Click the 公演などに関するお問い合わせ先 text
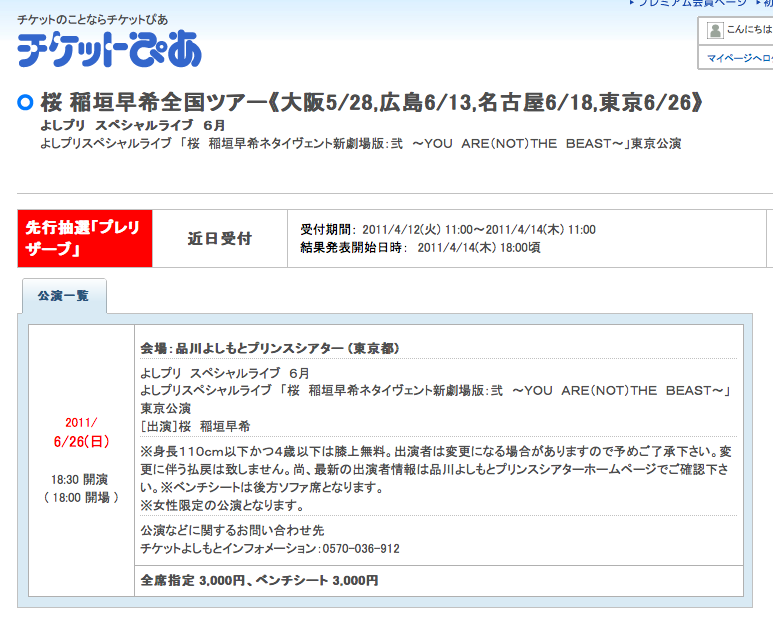 coord(232,531)
